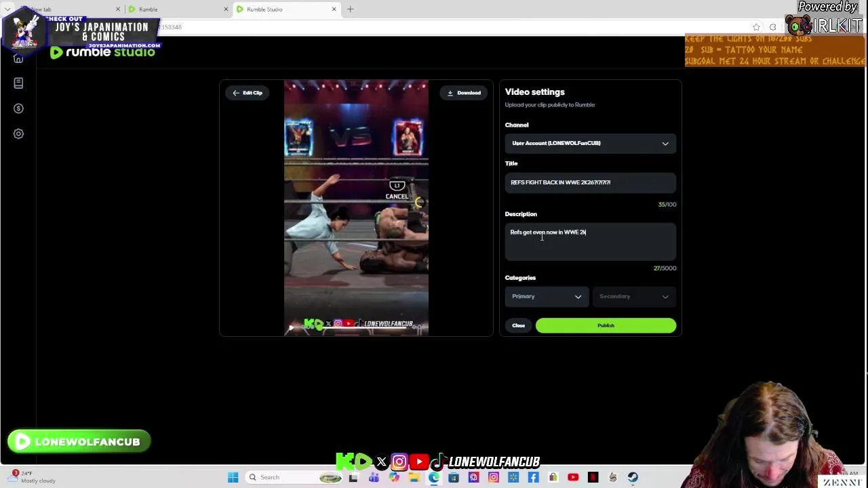The width and height of the screenshot is (868, 488).
Task: Click into the Title input field
Action: (590, 182)
